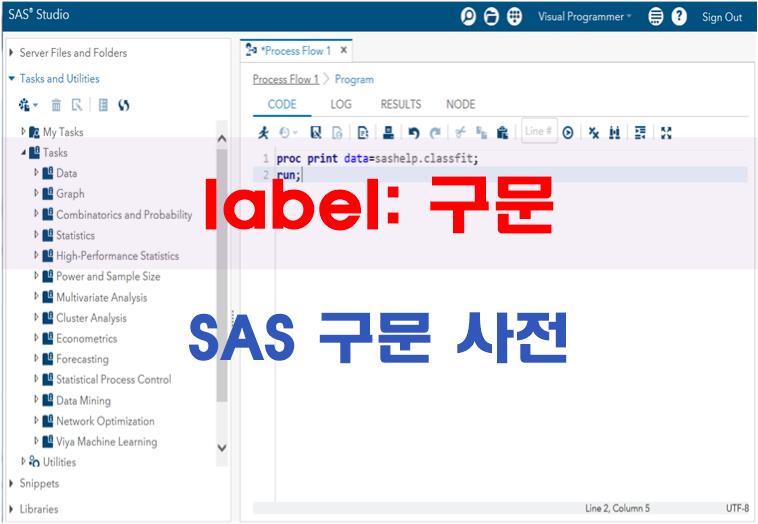
Task: Expand the Multivariate Analysis folder
Action: point(36,296)
